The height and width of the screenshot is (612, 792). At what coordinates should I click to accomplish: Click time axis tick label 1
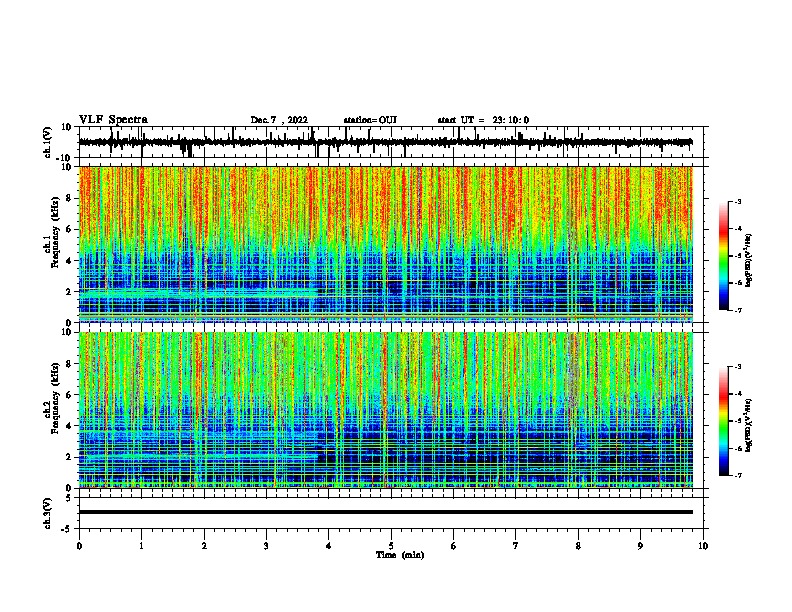coord(141,546)
